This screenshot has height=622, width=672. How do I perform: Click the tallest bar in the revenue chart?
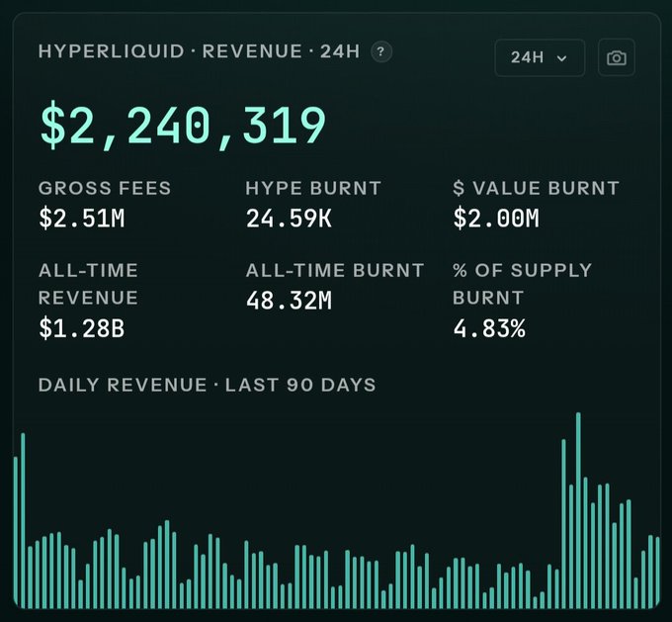point(578,510)
